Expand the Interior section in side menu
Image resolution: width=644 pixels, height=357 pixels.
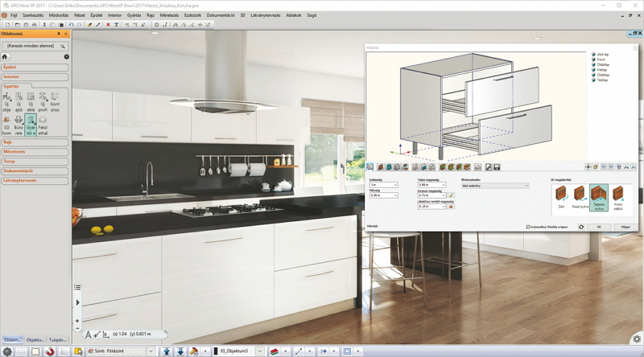35,76
